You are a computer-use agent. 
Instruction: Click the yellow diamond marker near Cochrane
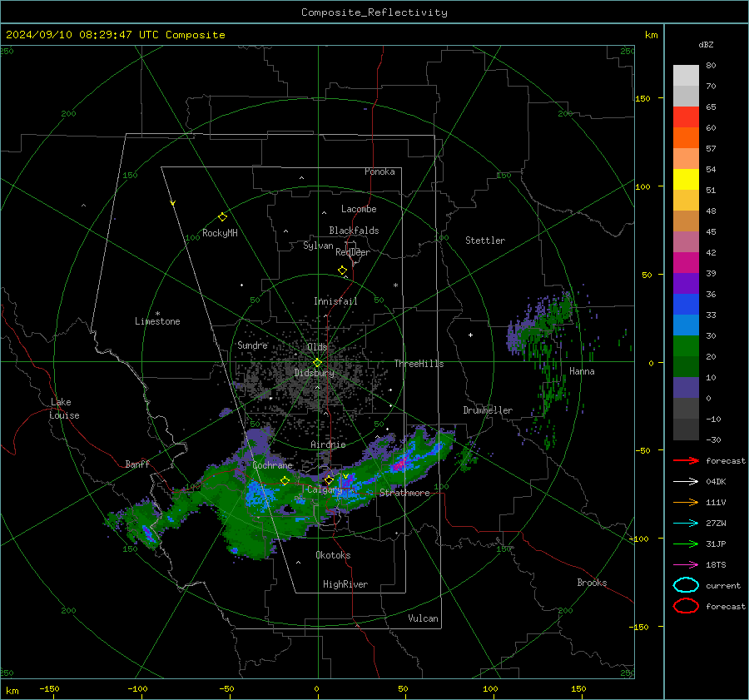coord(285,480)
